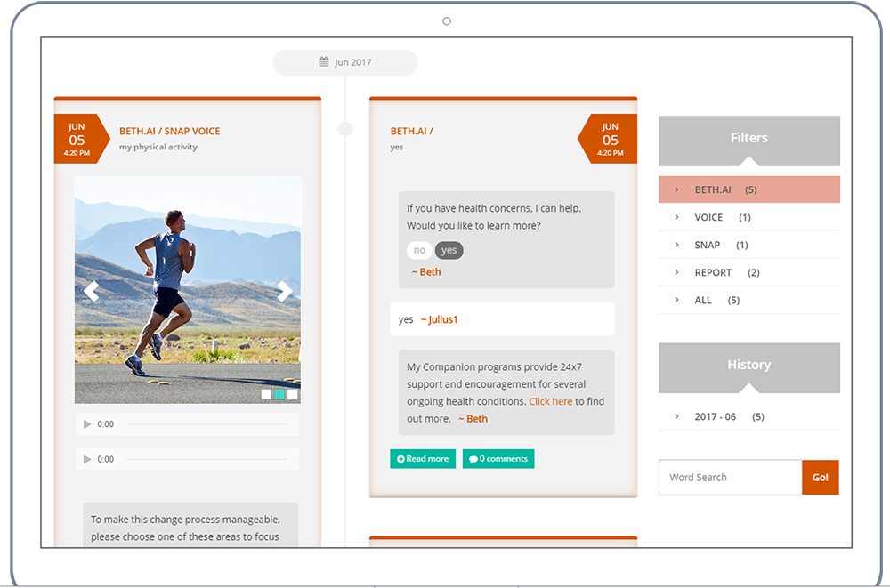Open the 2017 - 06 history entry
The width and height of the screenshot is (890, 588).
[749, 416]
